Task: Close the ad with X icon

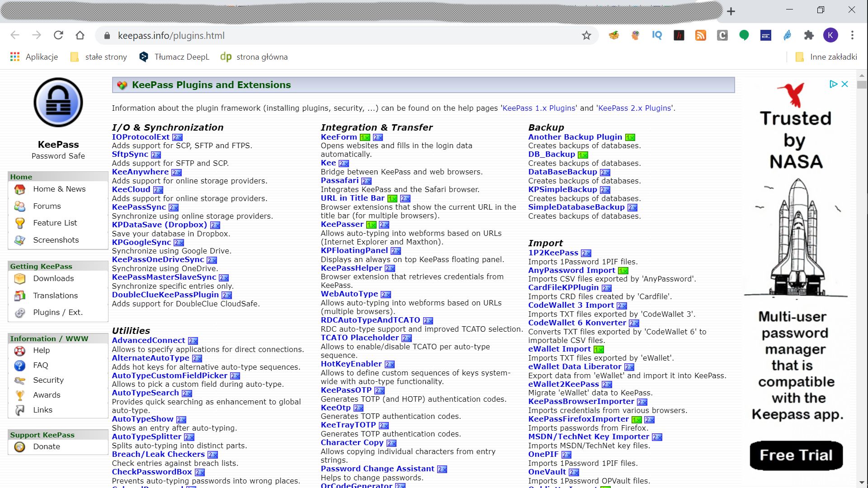Action: [844, 84]
